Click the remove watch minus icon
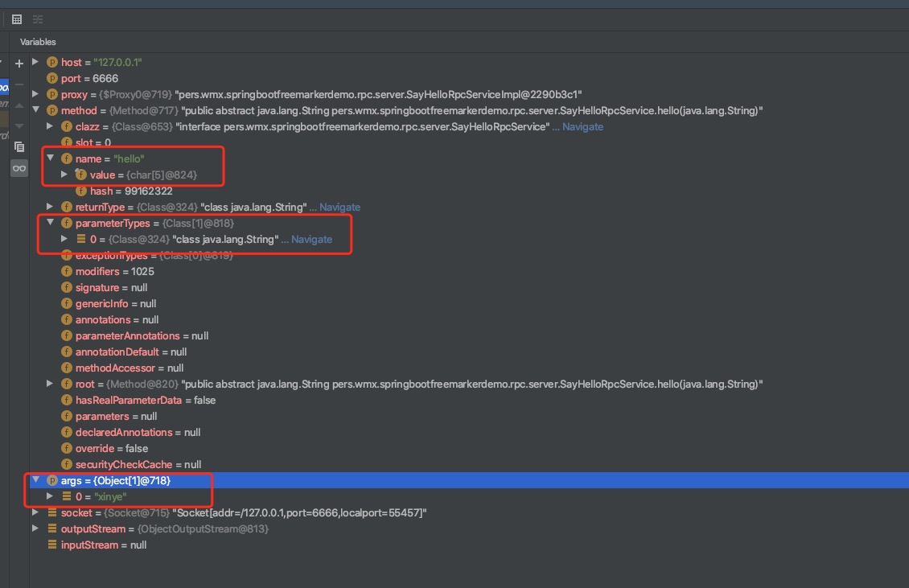Viewport: 909px width, 588px height. tap(19, 84)
